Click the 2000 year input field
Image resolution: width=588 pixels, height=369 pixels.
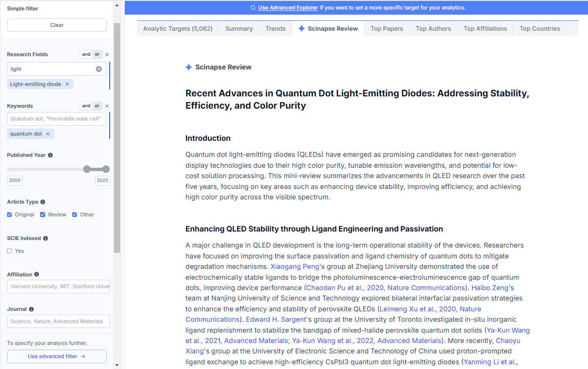[14, 180]
